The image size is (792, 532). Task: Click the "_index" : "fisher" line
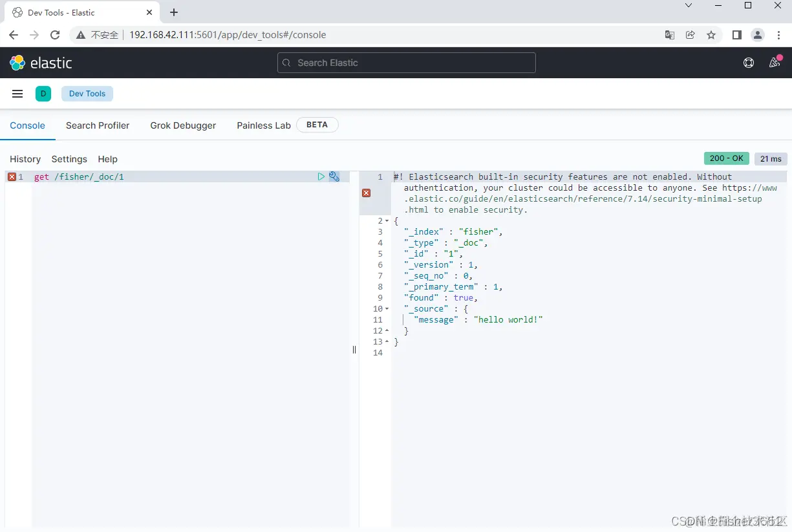click(453, 232)
